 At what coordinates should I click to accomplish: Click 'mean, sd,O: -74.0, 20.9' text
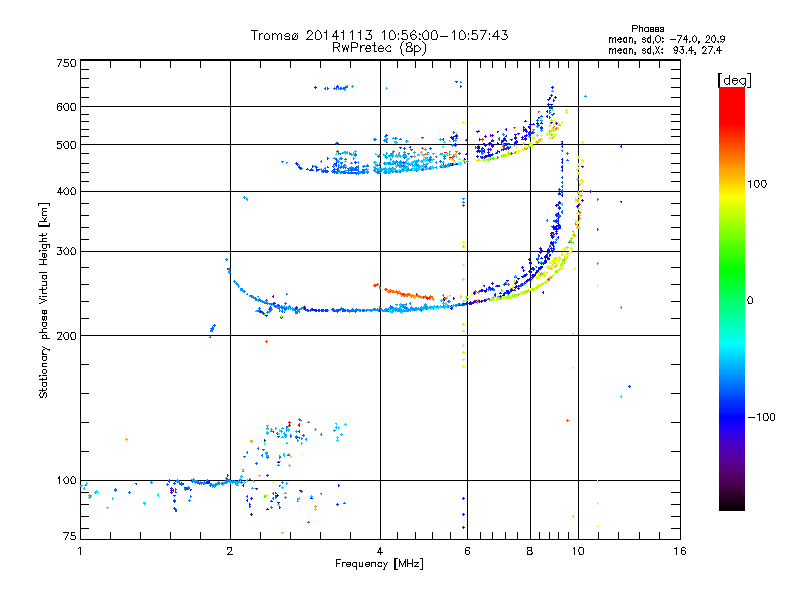click(x=666, y=39)
